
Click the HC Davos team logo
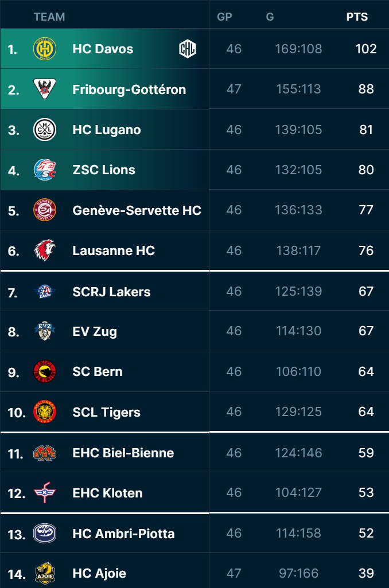45,49
